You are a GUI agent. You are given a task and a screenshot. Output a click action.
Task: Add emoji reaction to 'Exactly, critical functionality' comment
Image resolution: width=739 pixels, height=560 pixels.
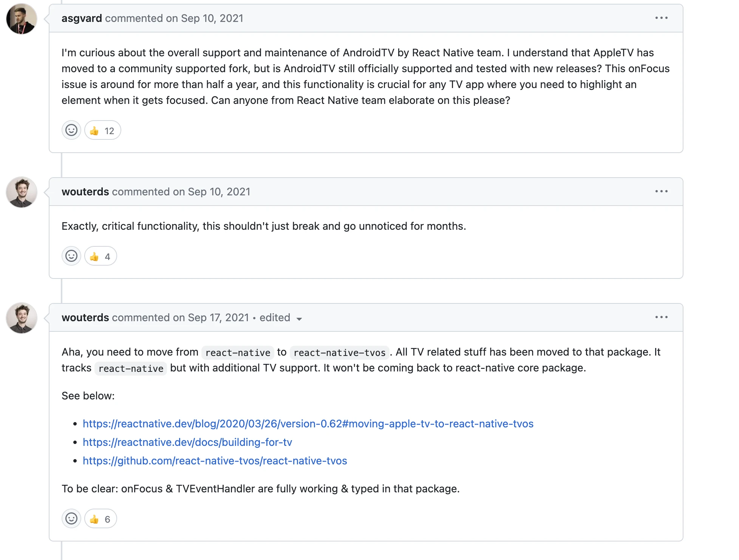click(71, 256)
